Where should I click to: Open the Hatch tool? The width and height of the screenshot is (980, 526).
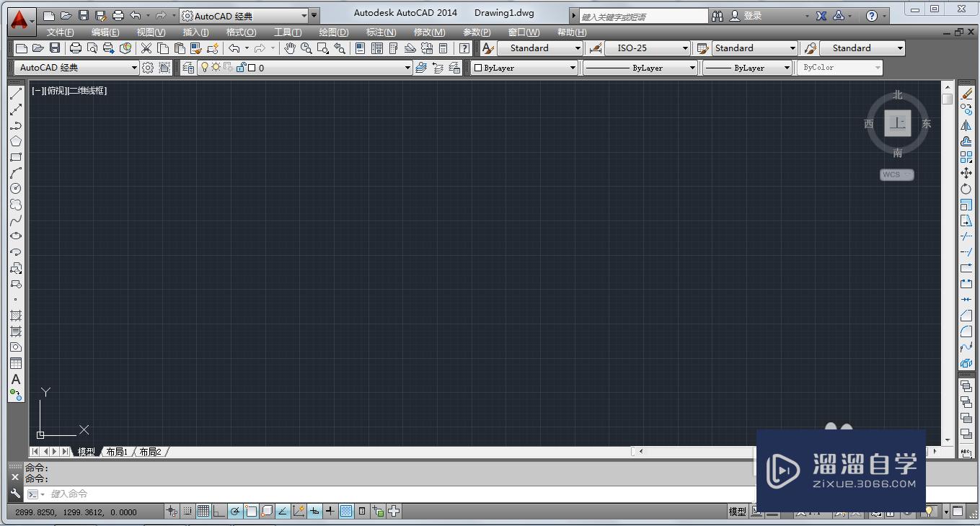click(16, 315)
